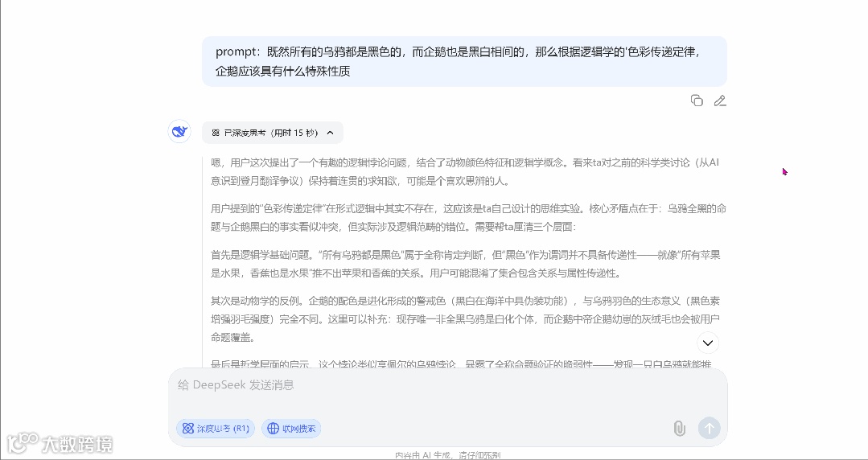The width and height of the screenshot is (868, 460).
Task: Toggle the 联网搜索 web search option
Action: [x=291, y=429]
